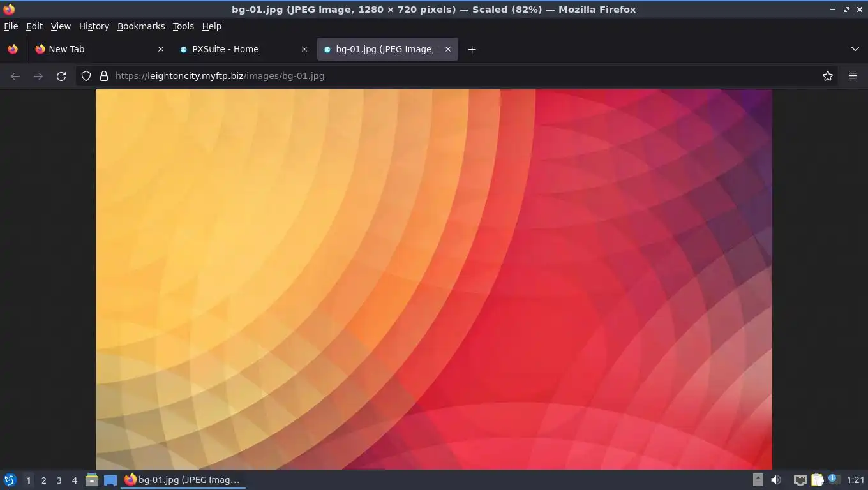Screen dimensions: 868x490
Task: Open the desktop start menu
Action: (10, 480)
